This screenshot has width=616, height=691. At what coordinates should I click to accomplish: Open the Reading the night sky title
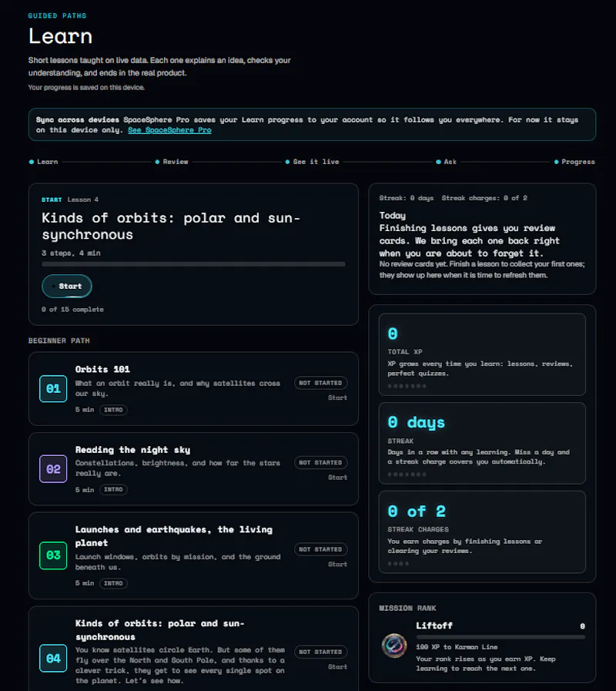click(x=132, y=450)
